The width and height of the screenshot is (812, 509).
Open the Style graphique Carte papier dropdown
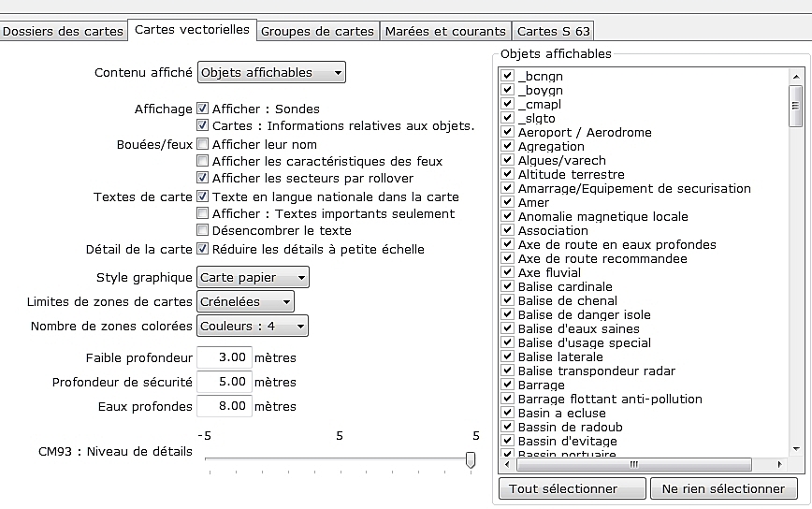(x=253, y=278)
